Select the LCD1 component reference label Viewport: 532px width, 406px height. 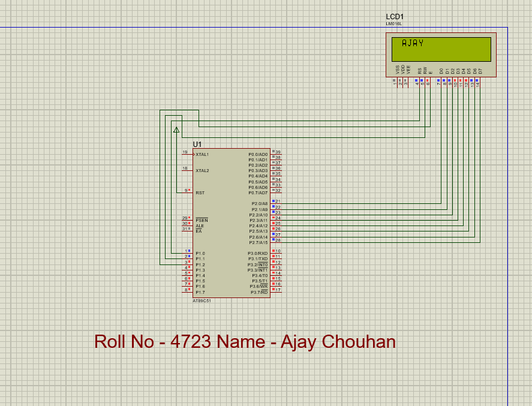[x=395, y=17]
